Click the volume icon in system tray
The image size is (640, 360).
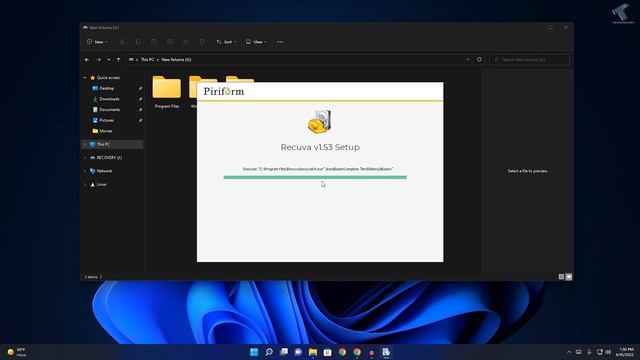(609, 352)
